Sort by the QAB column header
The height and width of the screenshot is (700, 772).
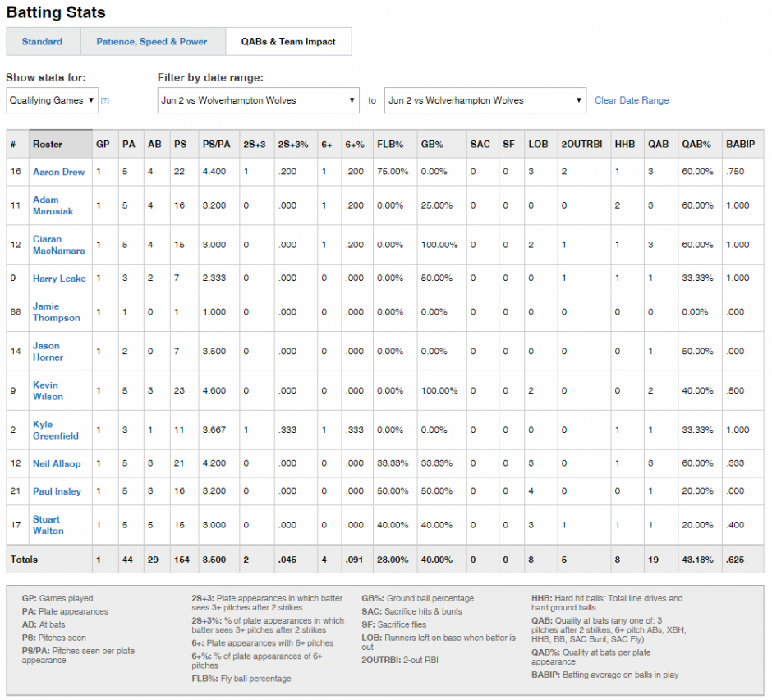point(661,145)
